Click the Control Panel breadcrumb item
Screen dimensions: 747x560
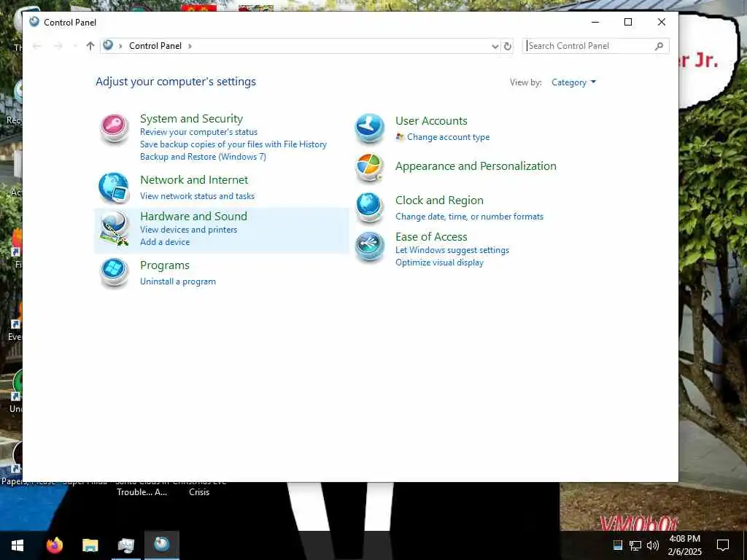155,46
